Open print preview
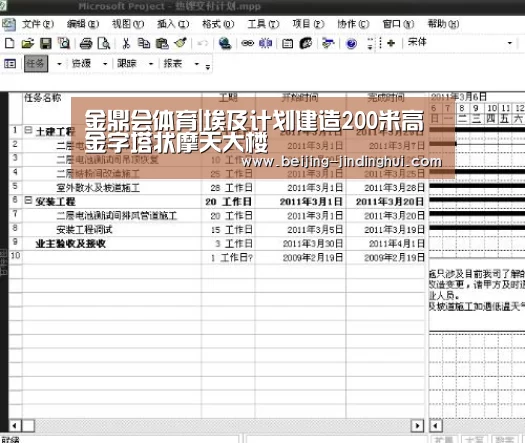The width and height of the screenshot is (525, 443). tap(104, 43)
